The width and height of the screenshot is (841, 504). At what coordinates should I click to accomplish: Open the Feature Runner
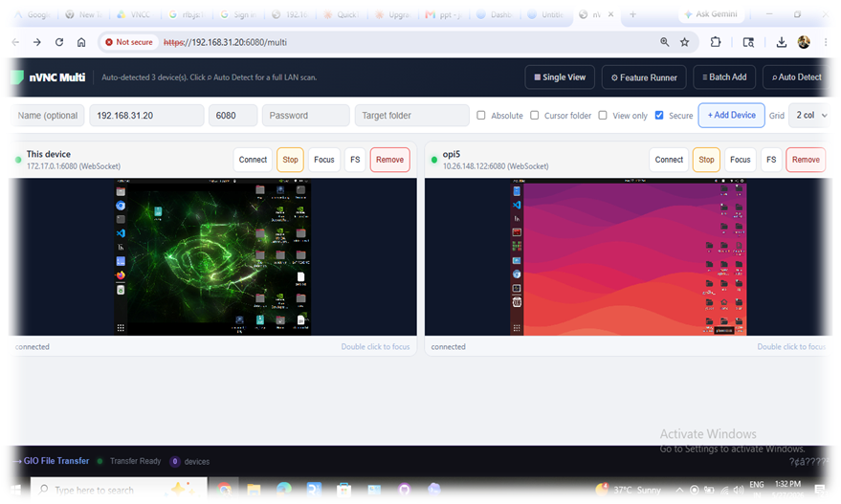(644, 77)
